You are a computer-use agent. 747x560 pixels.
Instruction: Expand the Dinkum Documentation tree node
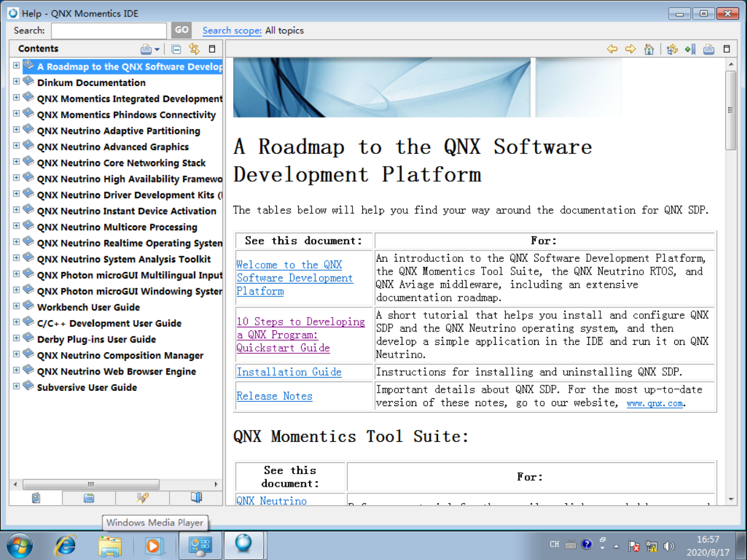pos(16,82)
